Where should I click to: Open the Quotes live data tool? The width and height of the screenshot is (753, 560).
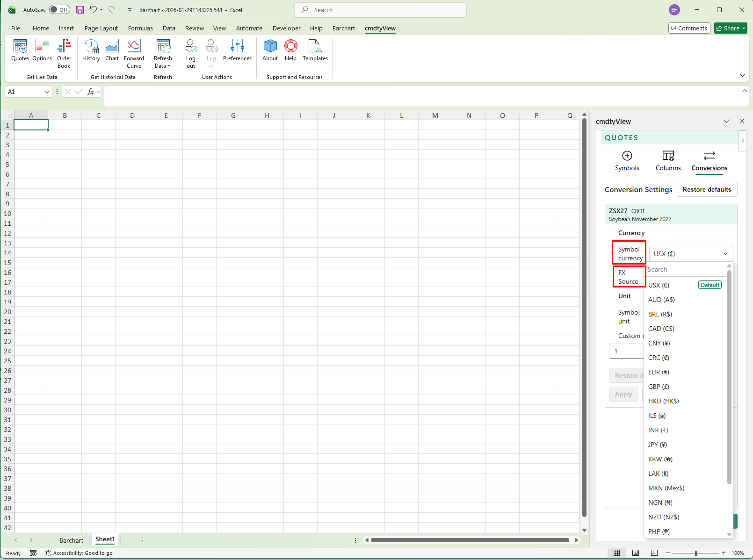(x=20, y=50)
